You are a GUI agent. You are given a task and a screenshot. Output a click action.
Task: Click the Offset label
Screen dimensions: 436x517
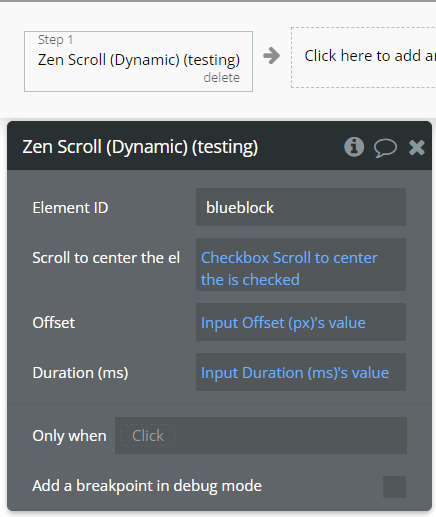(54, 323)
